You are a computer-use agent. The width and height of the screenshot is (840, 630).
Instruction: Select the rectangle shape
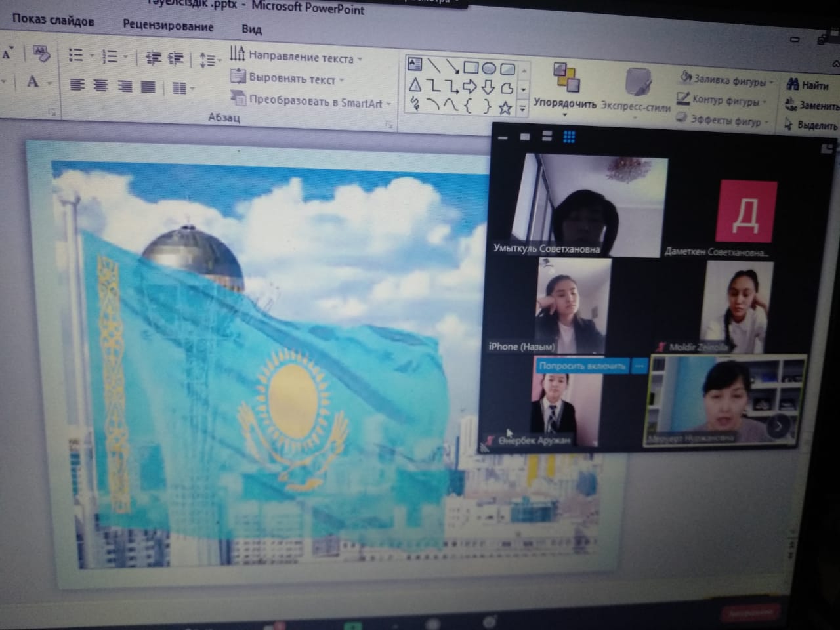(x=471, y=67)
